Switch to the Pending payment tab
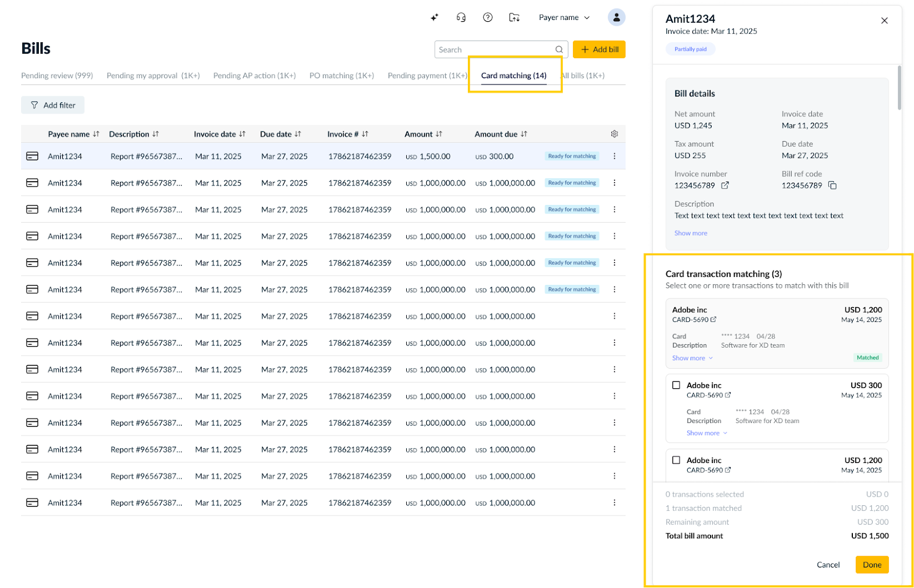Screen dimensions: 914x588 coord(427,76)
